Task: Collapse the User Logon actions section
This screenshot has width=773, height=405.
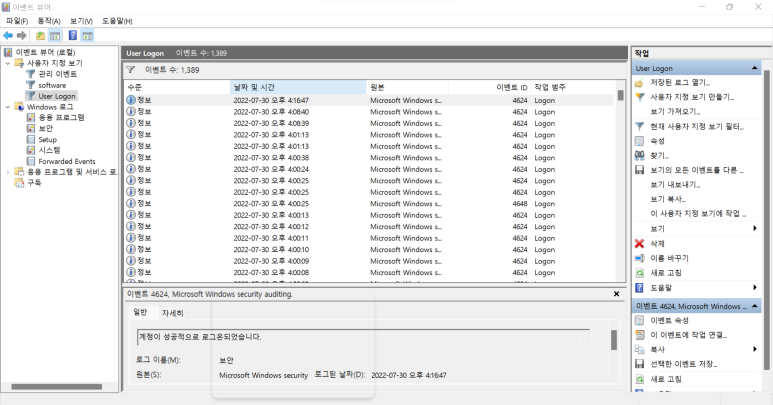Action: [x=755, y=68]
